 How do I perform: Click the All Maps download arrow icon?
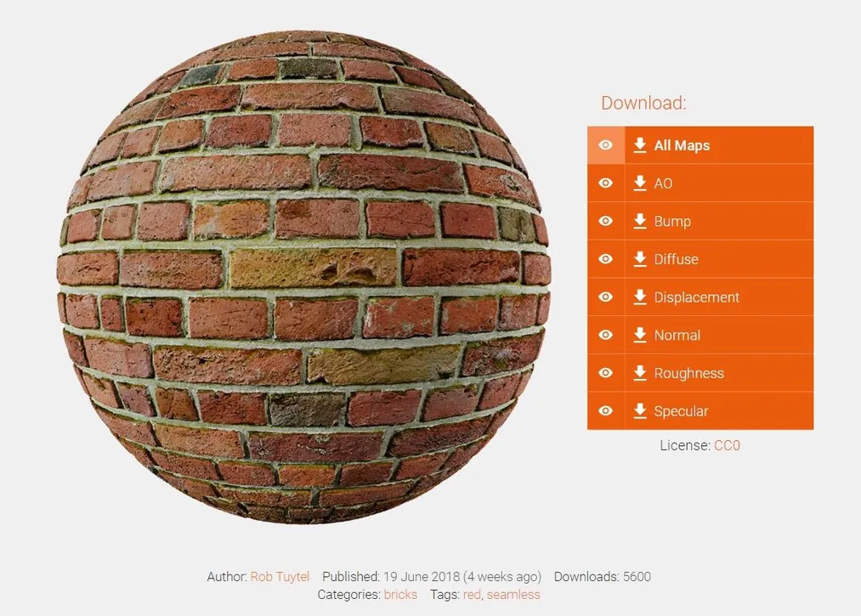tap(640, 145)
